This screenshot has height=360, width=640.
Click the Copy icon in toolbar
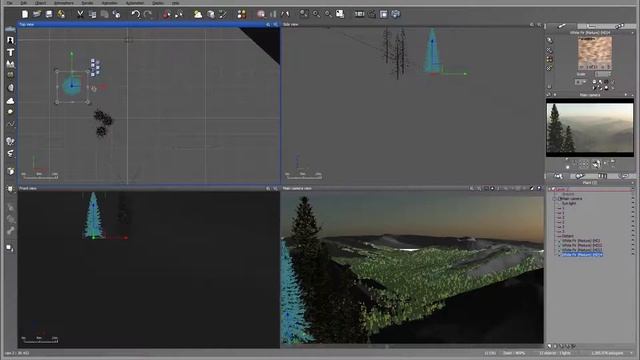92,14
